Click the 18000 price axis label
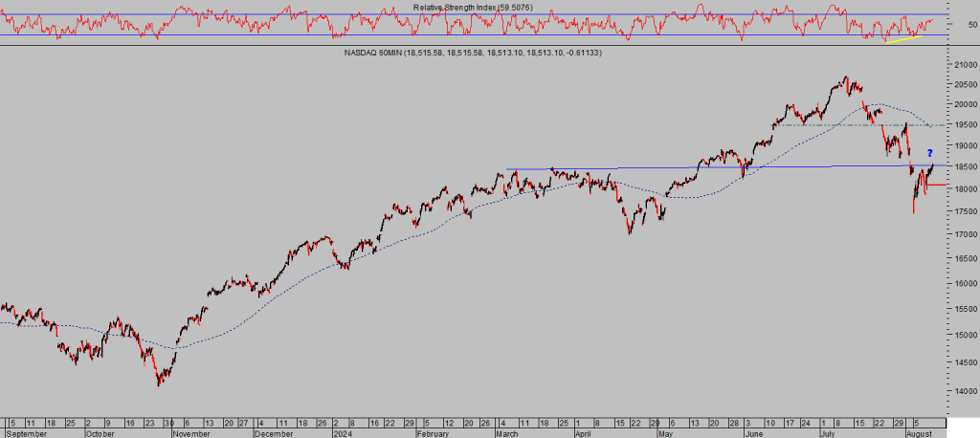Viewport: 980px width, 438px height. coord(964,189)
